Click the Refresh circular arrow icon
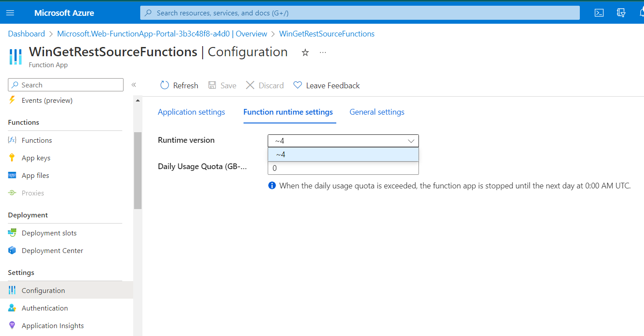644x336 pixels. tap(164, 85)
